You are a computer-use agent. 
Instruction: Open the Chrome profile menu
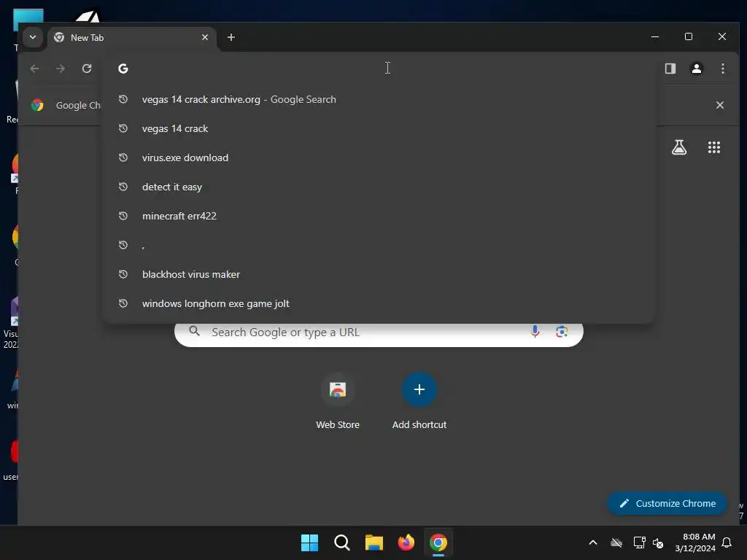point(697,69)
